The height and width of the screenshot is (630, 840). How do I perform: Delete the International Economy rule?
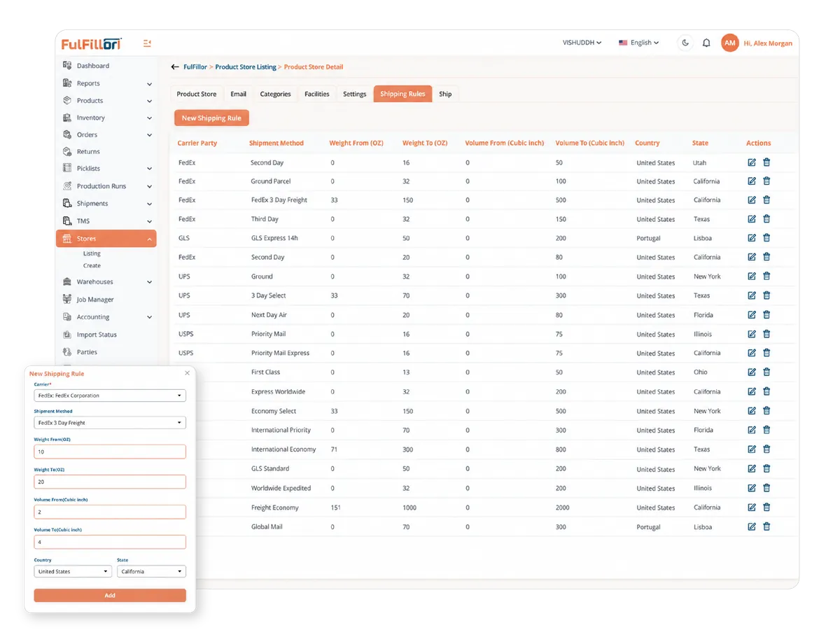[x=766, y=449]
